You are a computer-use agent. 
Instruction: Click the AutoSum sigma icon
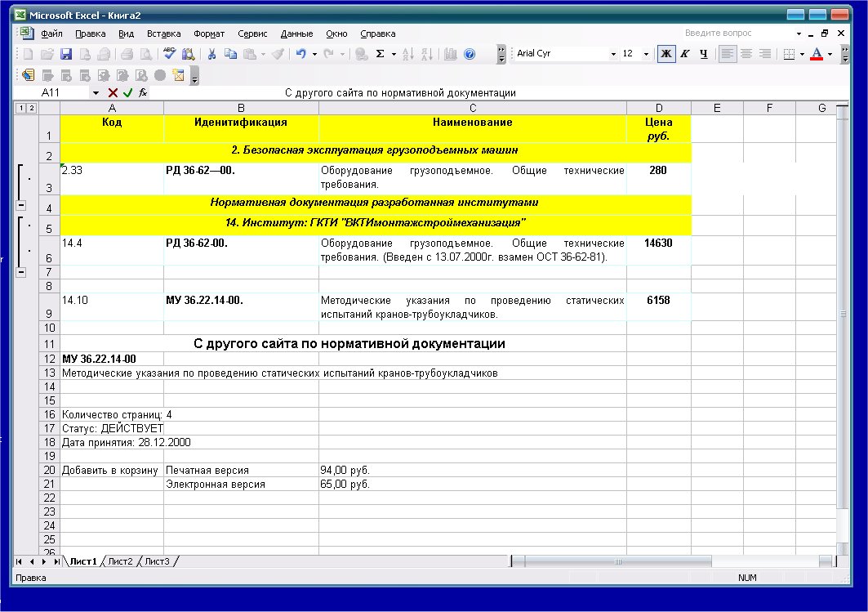click(x=381, y=54)
